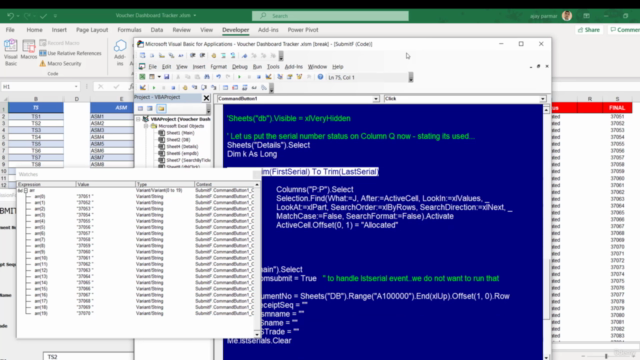Select Sheet6 (empdb) in project tree
The width and height of the screenshot is (640, 360).
(178, 153)
